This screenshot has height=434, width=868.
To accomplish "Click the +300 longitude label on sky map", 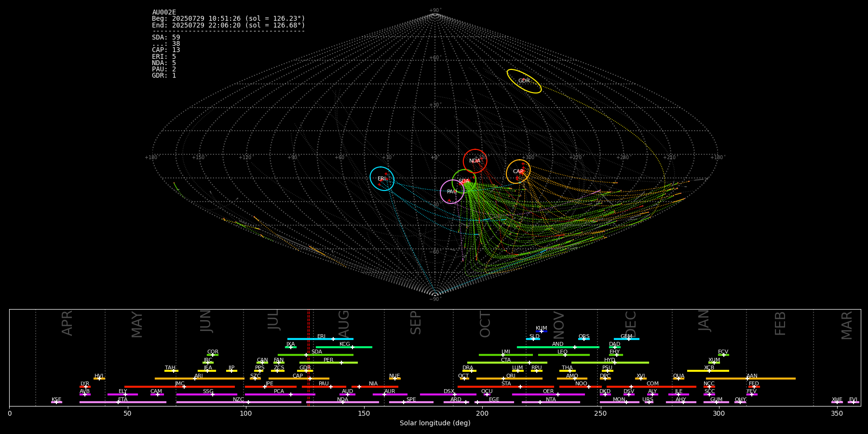I will click(x=529, y=158).
